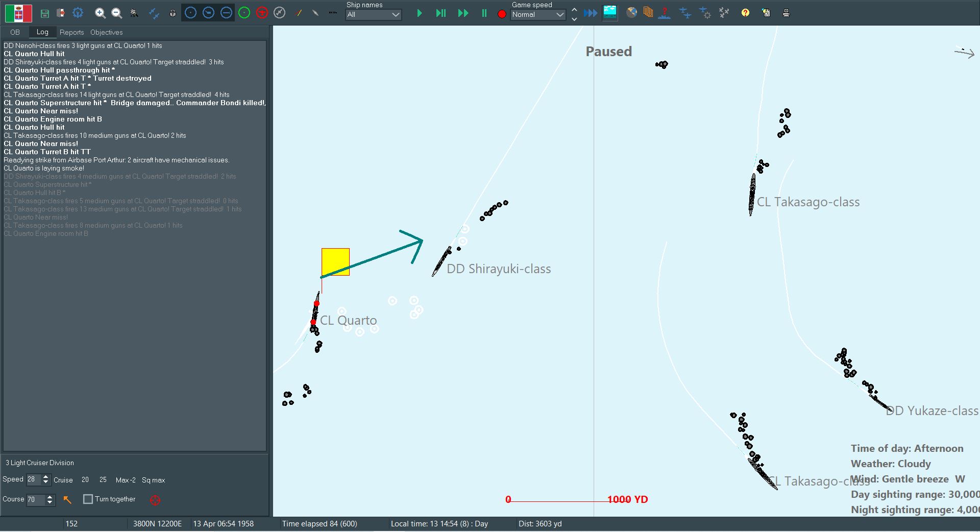Screen dimensions: 980x532
Task: Click the green pause button
Action: point(484,13)
